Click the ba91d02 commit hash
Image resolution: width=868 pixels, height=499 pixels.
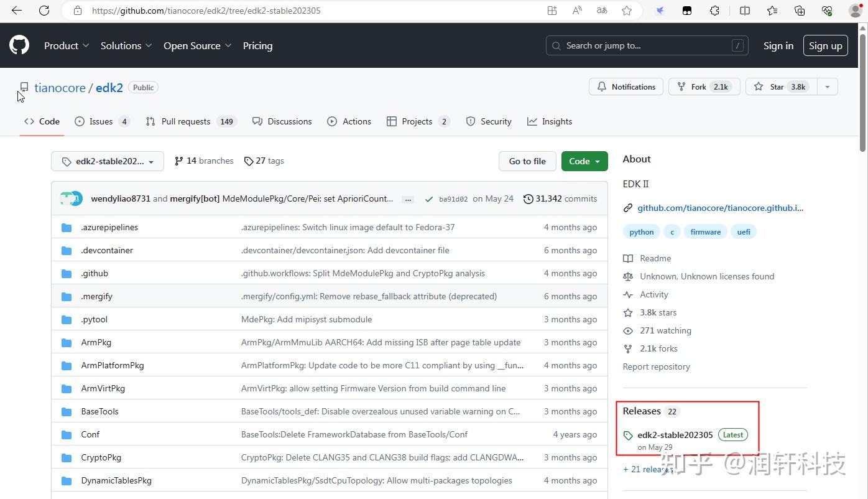click(453, 199)
